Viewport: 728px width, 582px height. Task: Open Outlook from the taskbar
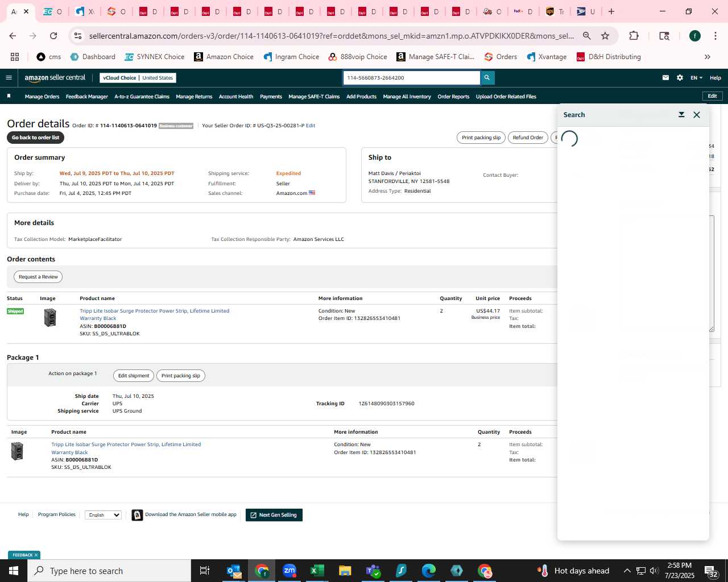pos(234,571)
